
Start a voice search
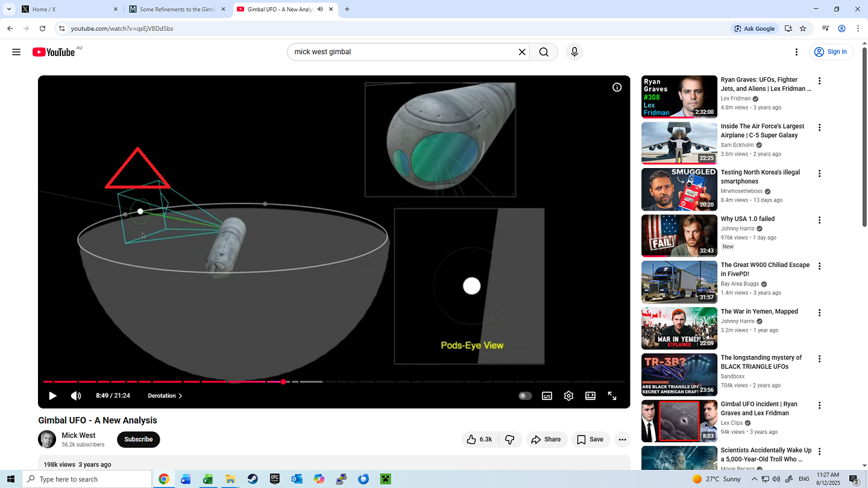point(574,52)
